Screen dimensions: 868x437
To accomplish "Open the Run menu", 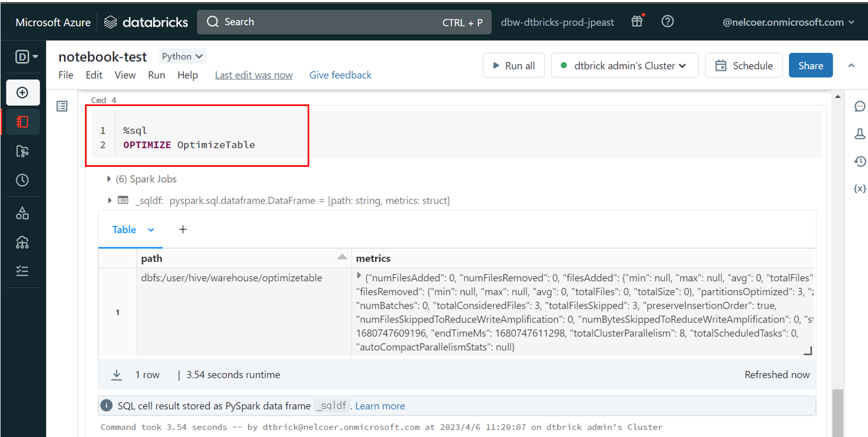I will pos(156,75).
